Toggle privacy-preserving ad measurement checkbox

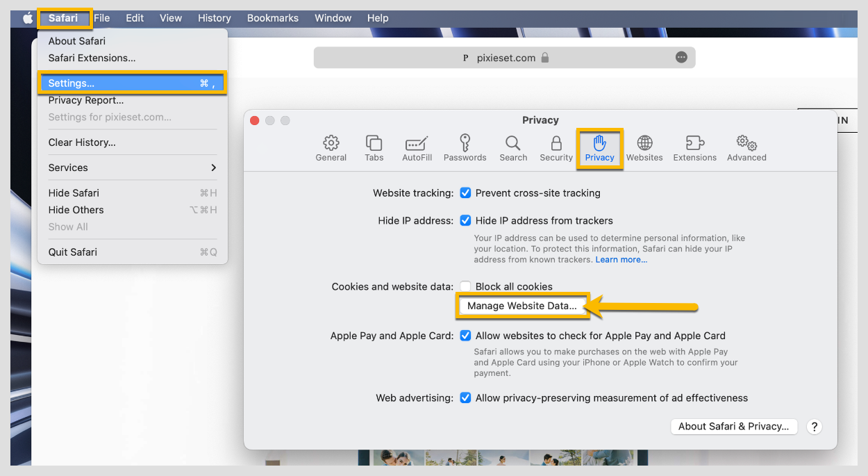click(465, 398)
